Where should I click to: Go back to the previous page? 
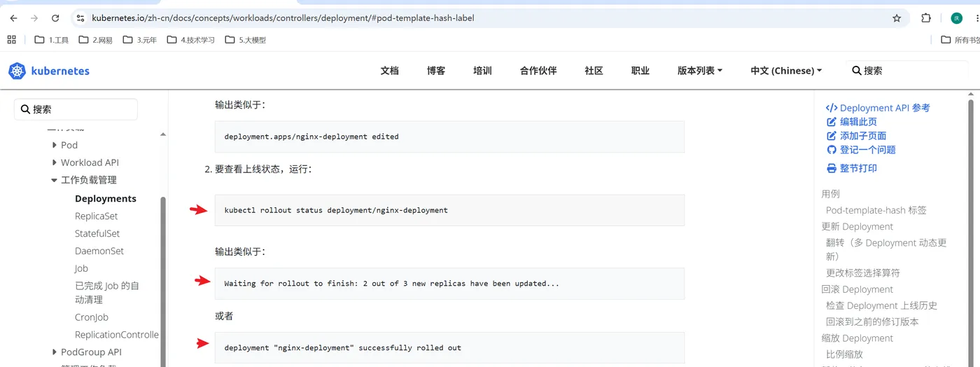pos(13,18)
